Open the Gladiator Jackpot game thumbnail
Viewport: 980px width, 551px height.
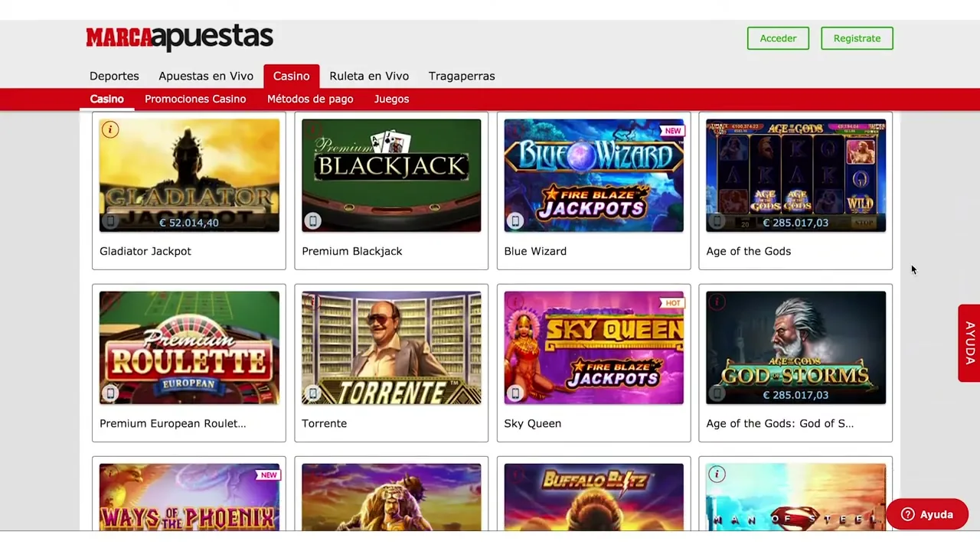pyautogui.click(x=189, y=175)
